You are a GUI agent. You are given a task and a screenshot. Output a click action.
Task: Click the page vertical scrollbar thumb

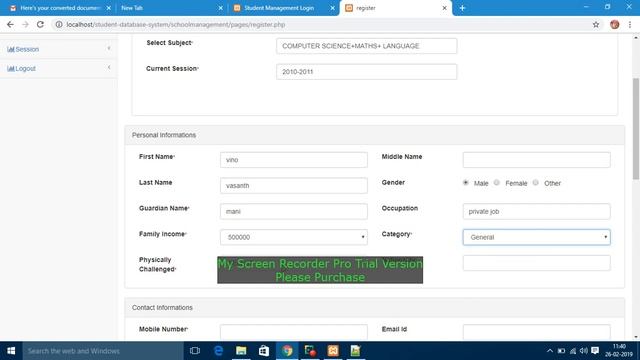pyautogui.click(x=636, y=129)
